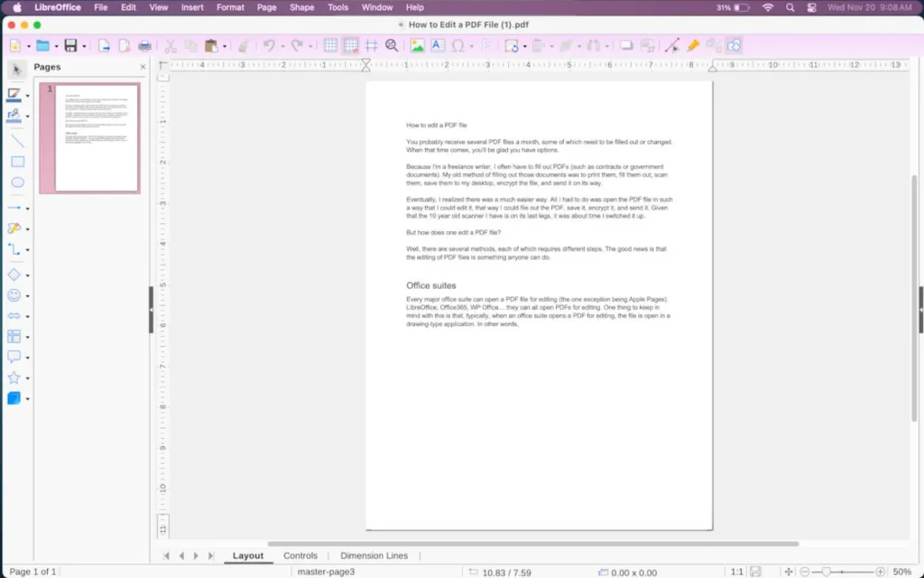Image resolution: width=924 pixels, height=578 pixels.
Task: Open the Undo history dropdown arrow
Action: point(282,47)
